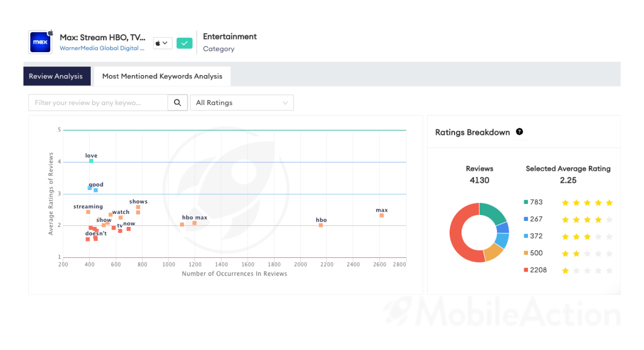Click the '783' five-star review count

tap(536, 202)
